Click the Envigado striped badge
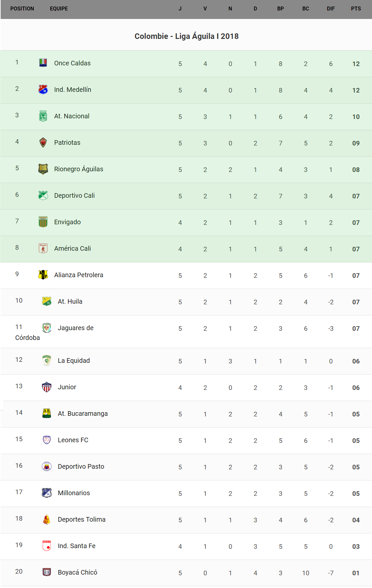 point(43,222)
